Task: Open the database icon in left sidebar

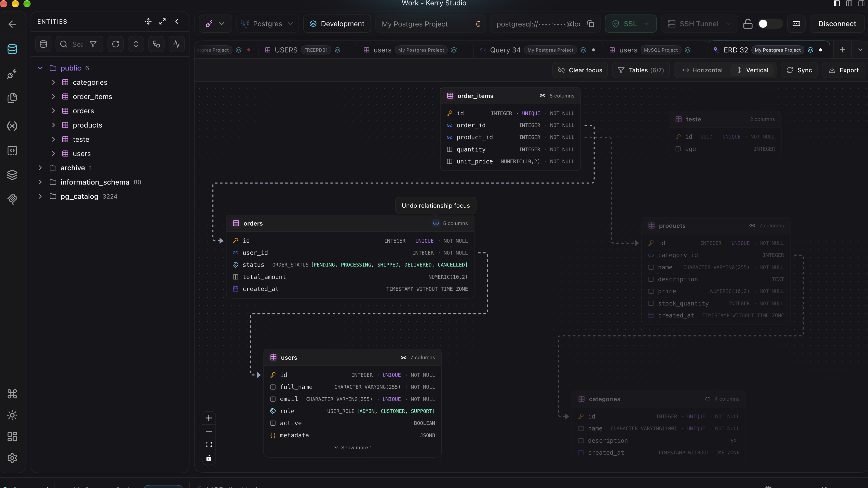Action: 12,49
